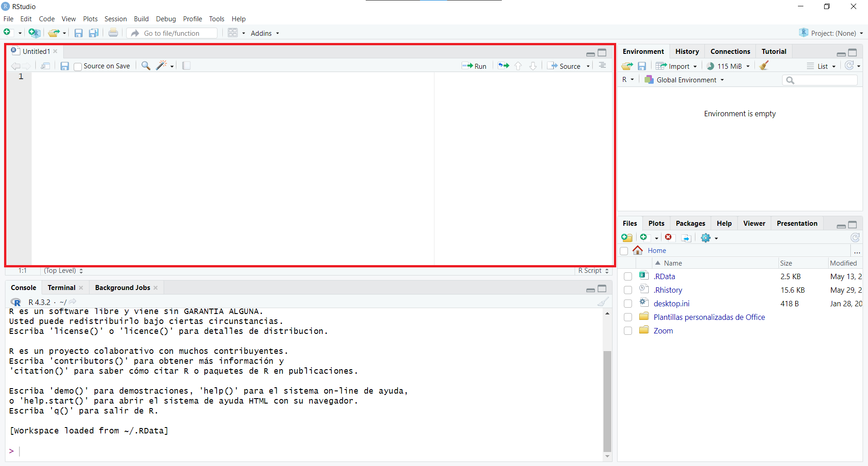Click the Go to file/function field
Viewport: 868px width, 466px height.
(176, 33)
